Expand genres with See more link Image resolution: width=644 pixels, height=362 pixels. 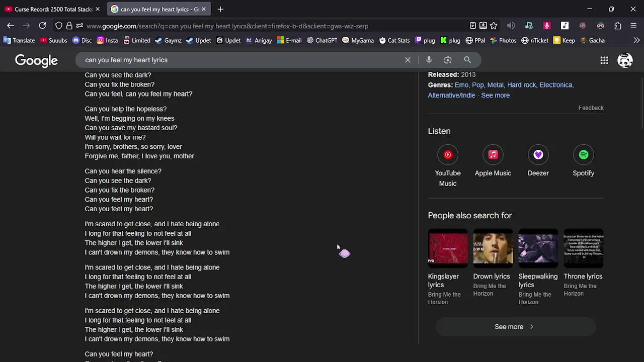point(495,95)
